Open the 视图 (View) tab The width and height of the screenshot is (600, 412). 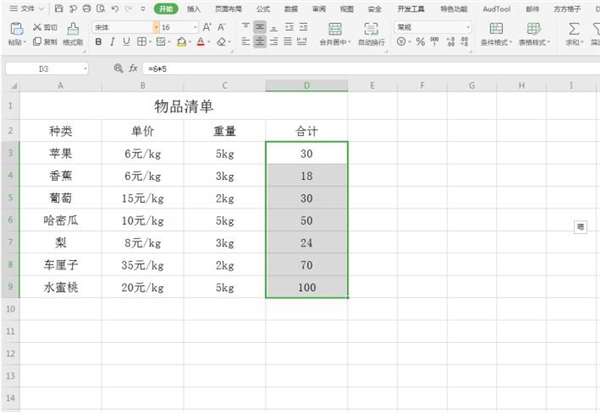tap(347, 9)
